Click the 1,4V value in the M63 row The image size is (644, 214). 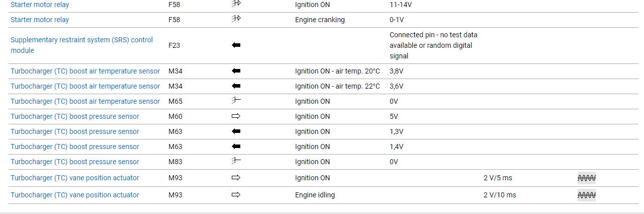(x=396, y=147)
